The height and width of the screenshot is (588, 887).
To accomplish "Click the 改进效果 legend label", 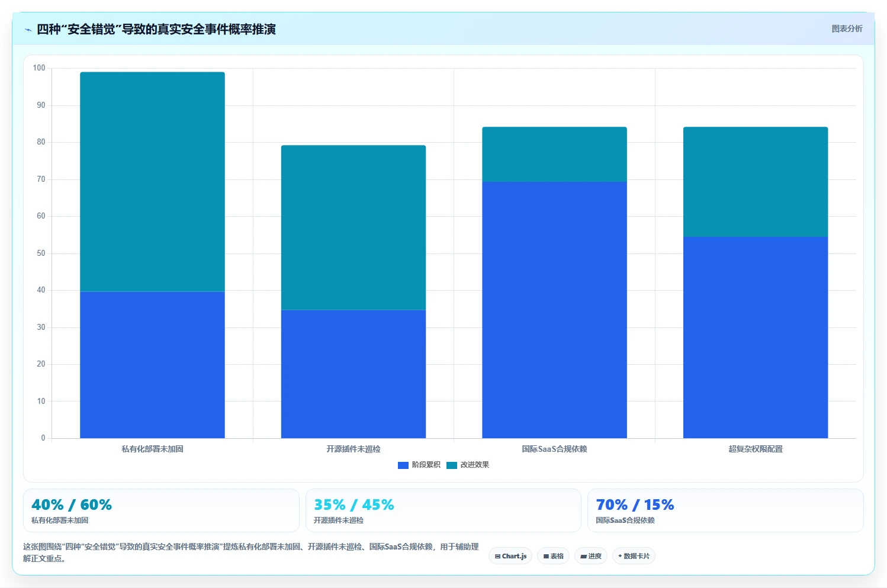I will point(475,465).
